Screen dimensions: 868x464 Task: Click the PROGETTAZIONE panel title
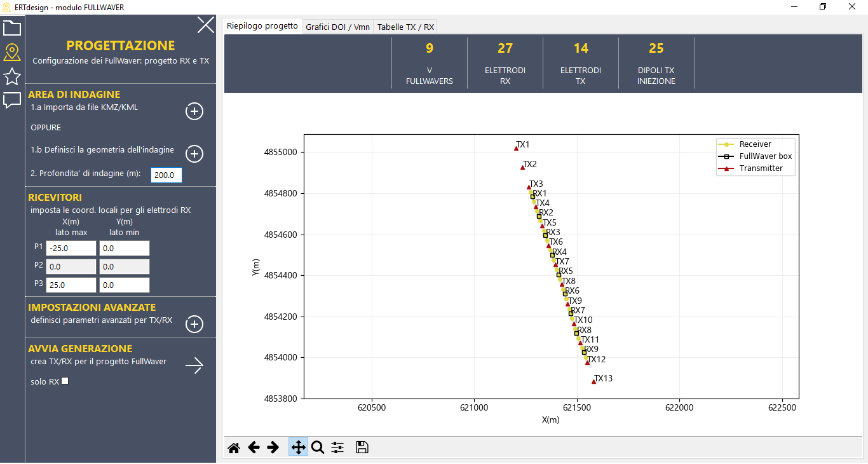121,46
